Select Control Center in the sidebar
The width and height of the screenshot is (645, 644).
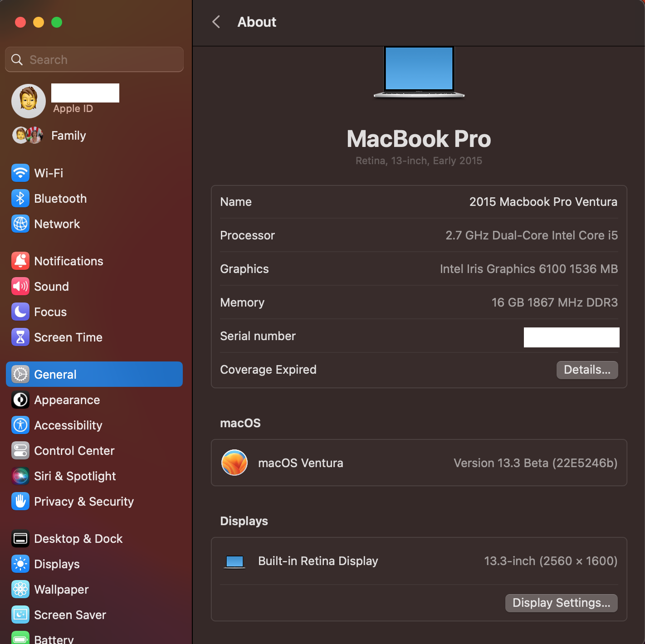[94, 450]
